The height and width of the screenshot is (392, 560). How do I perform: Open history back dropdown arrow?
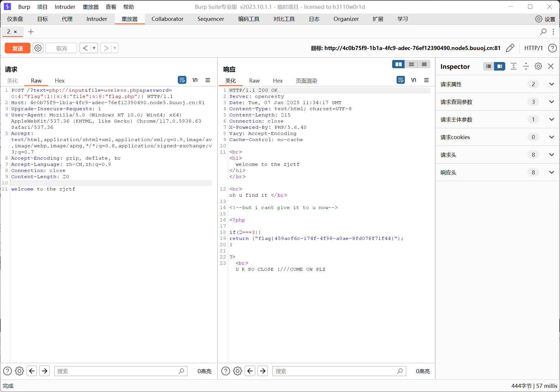coord(94,48)
